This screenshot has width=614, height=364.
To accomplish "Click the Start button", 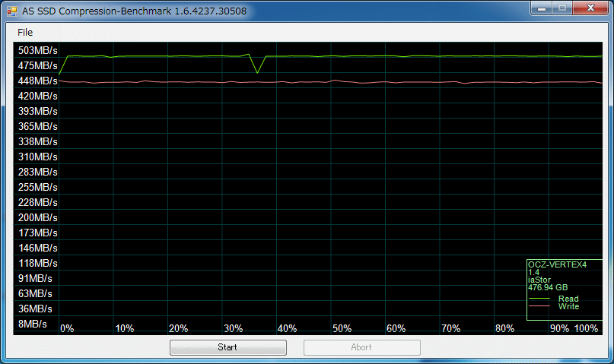I will pyautogui.click(x=228, y=347).
